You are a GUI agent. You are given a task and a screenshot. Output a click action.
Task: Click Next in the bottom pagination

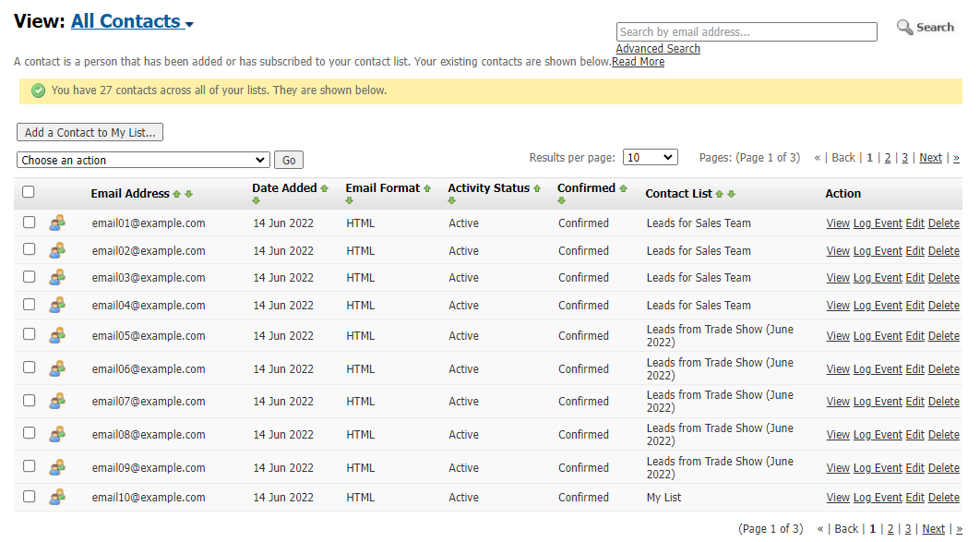(x=934, y=529)
